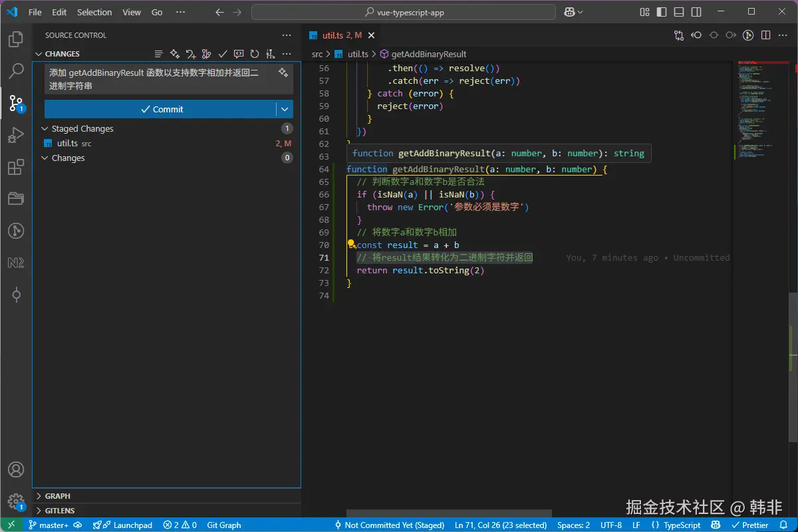Open the Explorer view in activity bar
Screen dimensions: 798x532
pyautogui.click(x=16, y=40)
